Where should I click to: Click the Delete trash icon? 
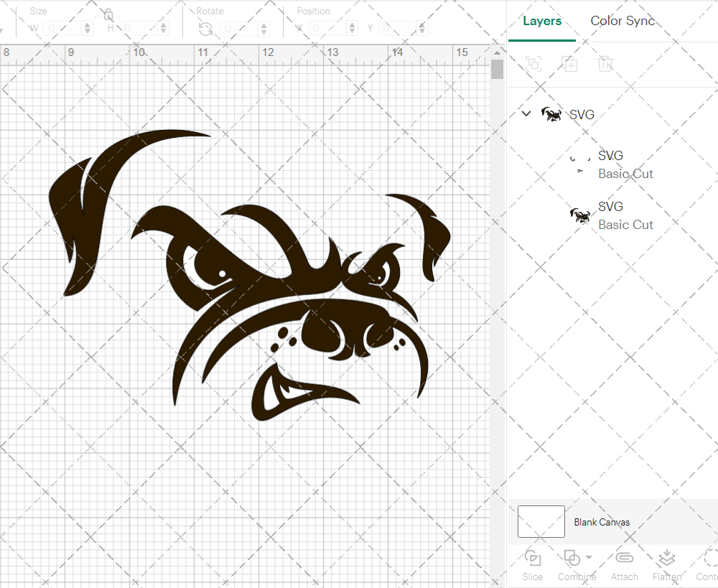tap(605, 64)
